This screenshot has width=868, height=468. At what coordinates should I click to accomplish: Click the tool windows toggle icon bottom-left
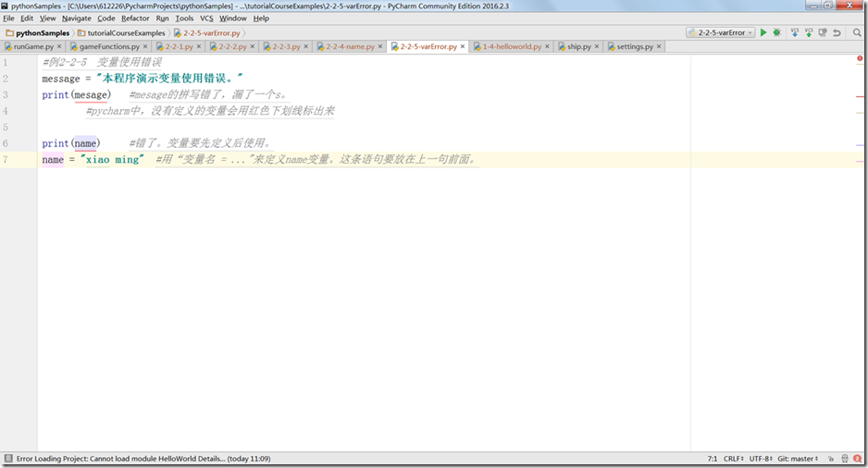pos(7,459)
